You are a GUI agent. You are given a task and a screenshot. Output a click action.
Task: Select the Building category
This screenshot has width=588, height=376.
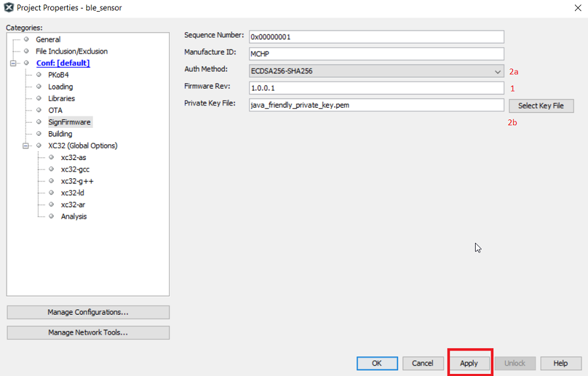point(60,134)
